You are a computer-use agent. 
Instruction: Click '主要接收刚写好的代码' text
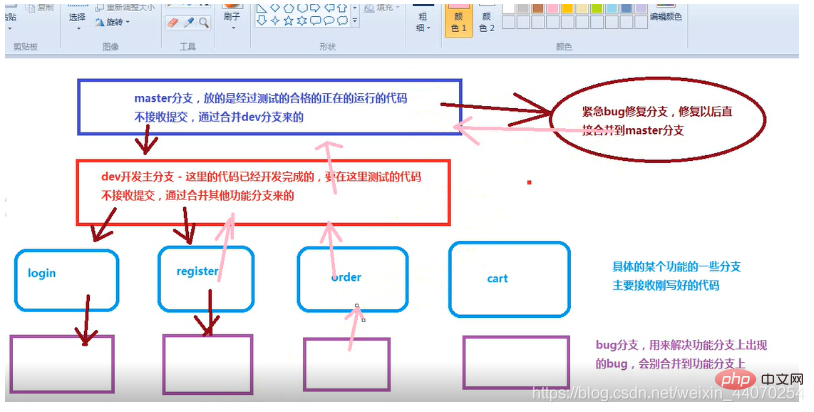click(666, 285)
